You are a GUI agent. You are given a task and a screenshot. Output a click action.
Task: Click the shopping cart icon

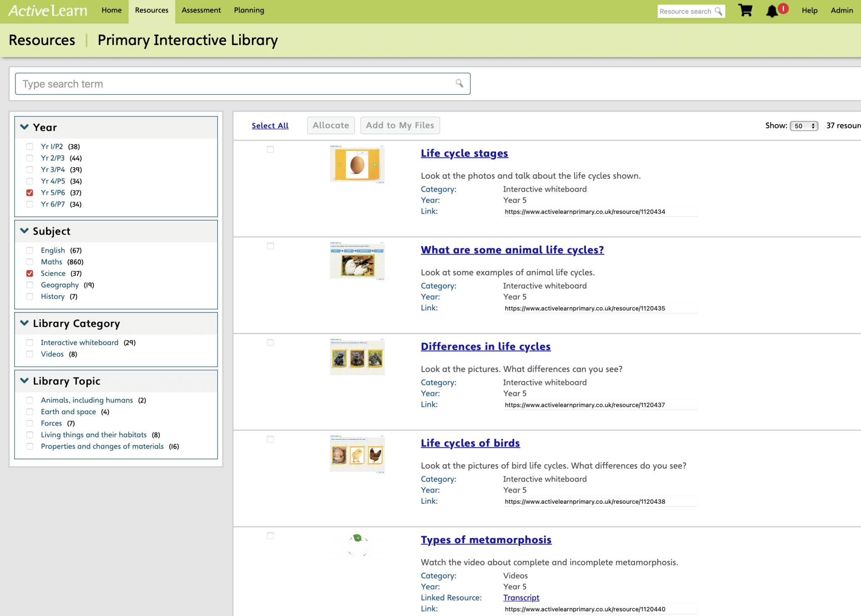point(745,11)
